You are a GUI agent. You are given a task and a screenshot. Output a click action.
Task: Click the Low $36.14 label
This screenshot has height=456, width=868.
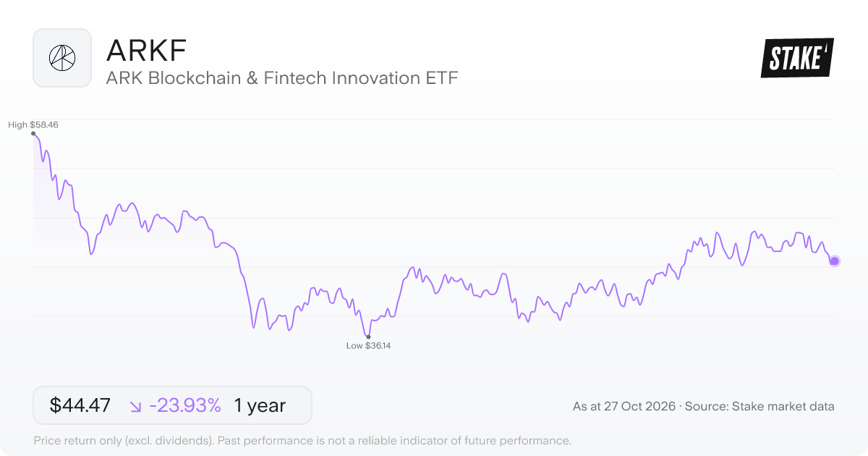click(368, 346)
